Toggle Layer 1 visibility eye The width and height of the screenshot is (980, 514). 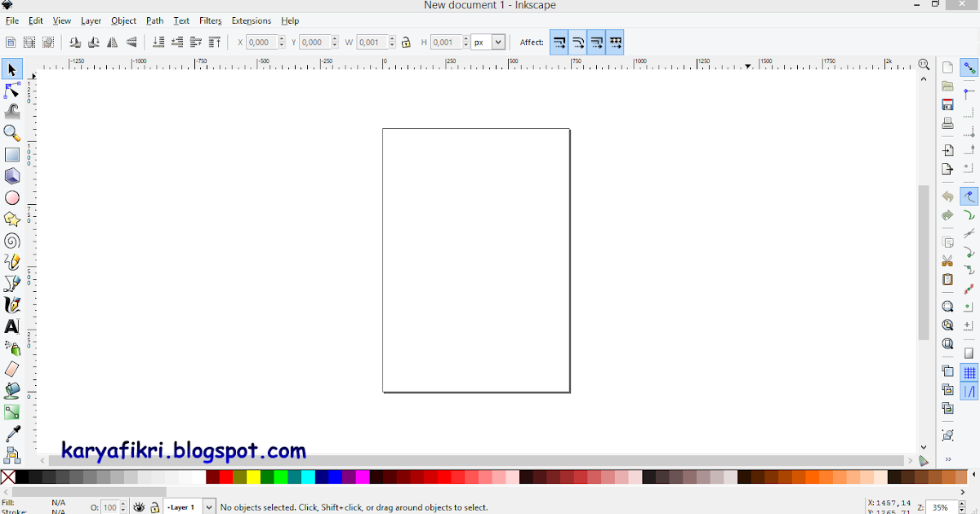(139, 507)
